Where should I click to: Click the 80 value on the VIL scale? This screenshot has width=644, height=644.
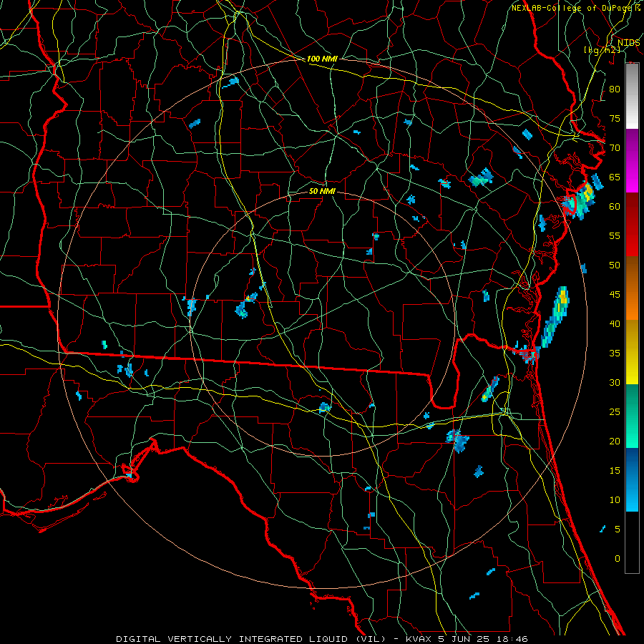coord(615,89)
